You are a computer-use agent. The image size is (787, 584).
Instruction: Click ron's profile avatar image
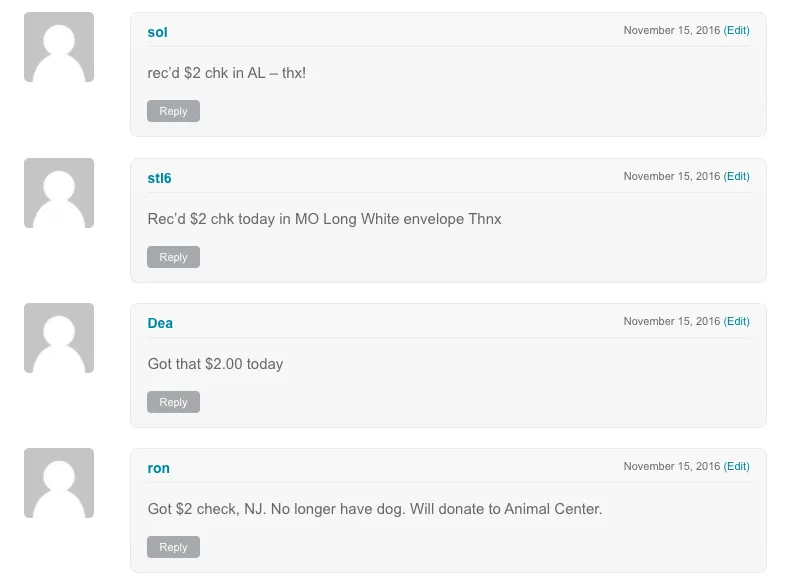click(59, 483)
